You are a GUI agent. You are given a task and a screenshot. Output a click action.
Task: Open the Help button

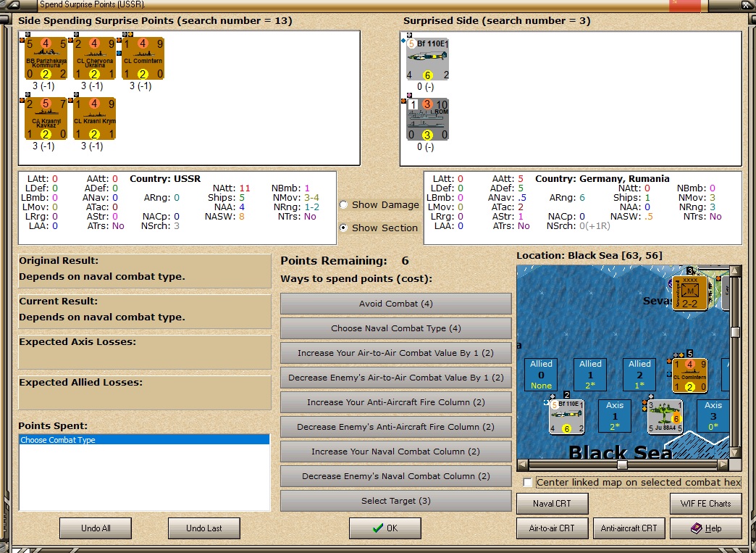[706, 528]
